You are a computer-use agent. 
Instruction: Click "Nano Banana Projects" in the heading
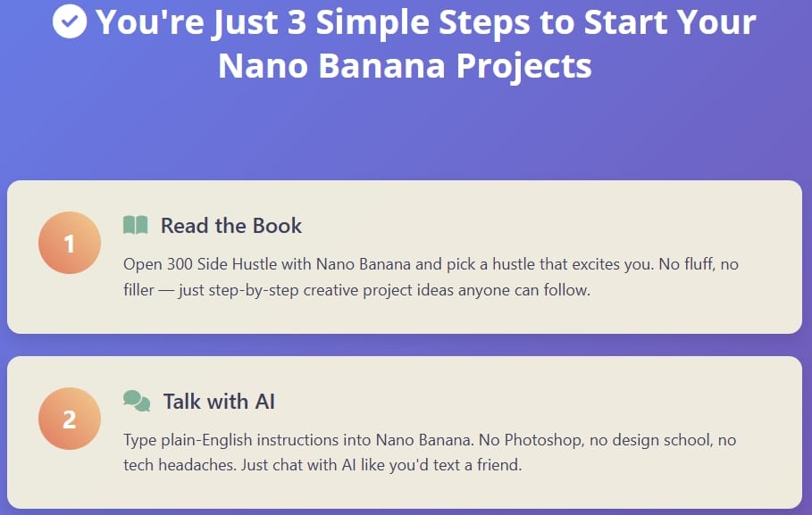(x=405, y=65)
